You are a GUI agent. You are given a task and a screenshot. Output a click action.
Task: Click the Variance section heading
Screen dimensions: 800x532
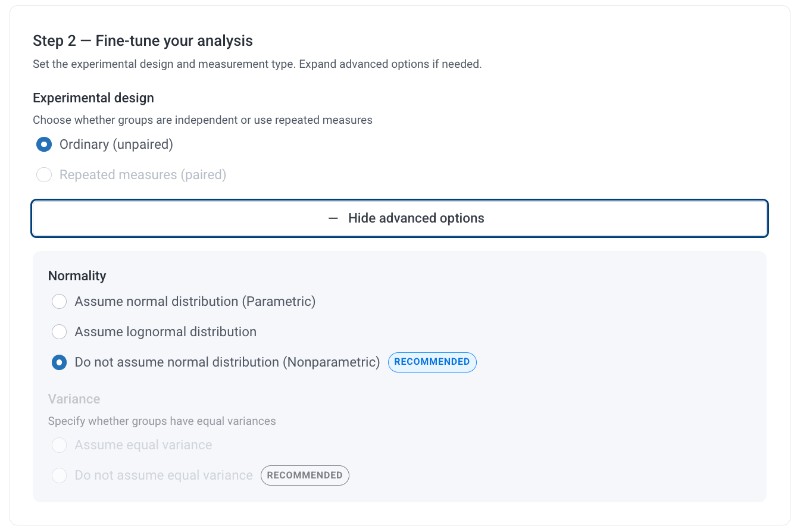click(74, 399)
